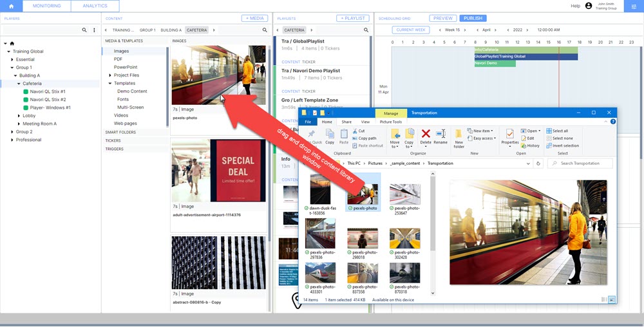Expand the Project Files folder
644x327 pixels.
coord(110,75)
